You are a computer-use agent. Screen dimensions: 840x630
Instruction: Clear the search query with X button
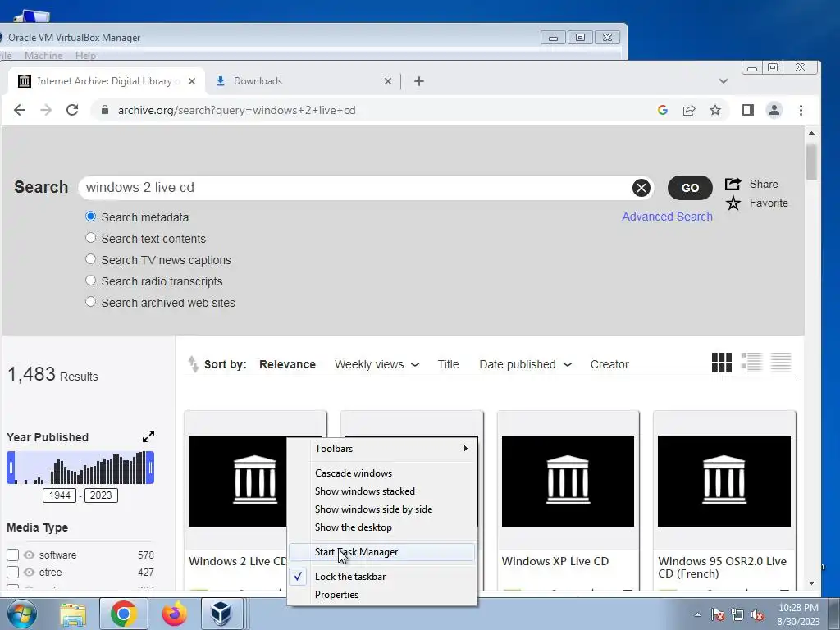641,188
